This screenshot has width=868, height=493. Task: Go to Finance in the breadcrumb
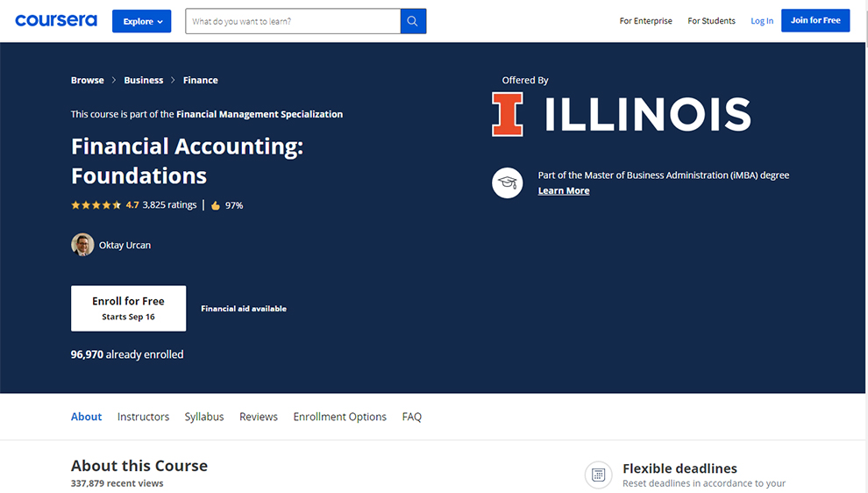(x=201, y=80)
